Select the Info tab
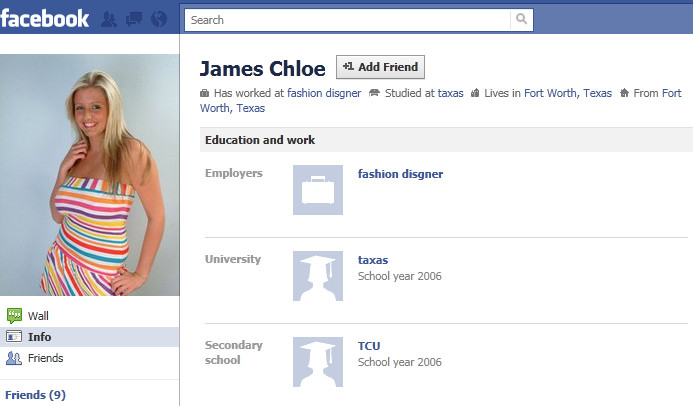The width and height of the screenshot is (693, 406). click(90, 337)
